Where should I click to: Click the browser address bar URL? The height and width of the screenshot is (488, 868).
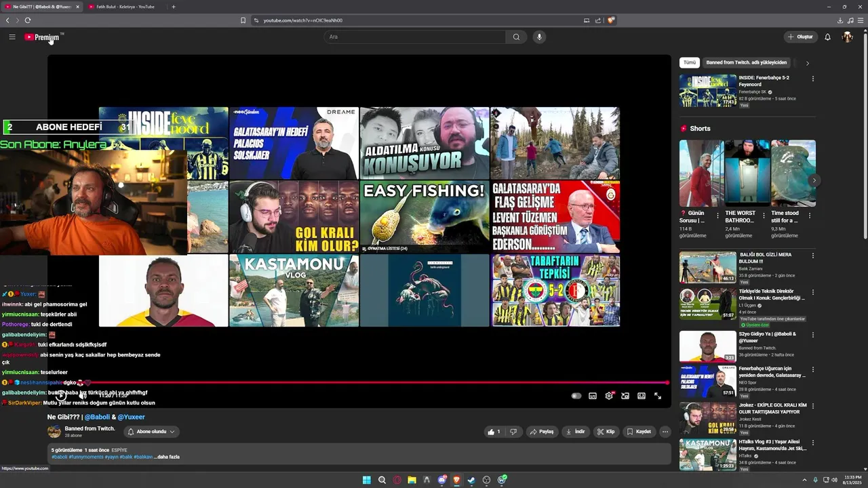[303, 20]
